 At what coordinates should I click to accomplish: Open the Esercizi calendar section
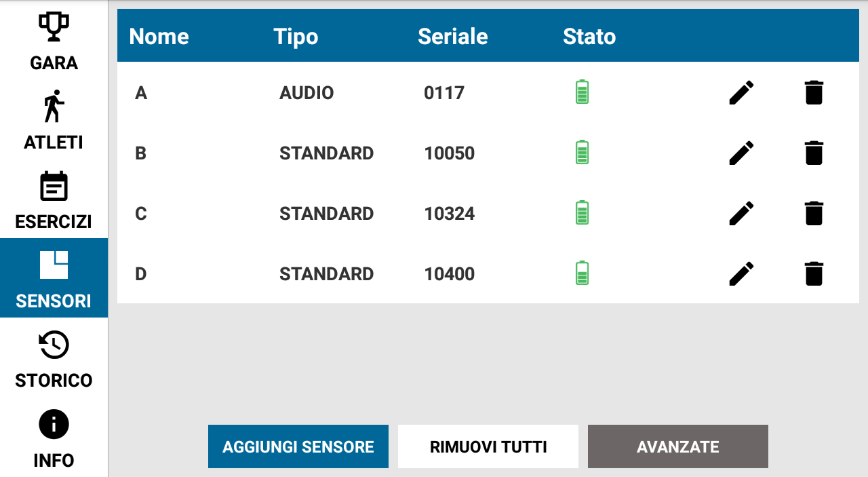coord(54,199)
